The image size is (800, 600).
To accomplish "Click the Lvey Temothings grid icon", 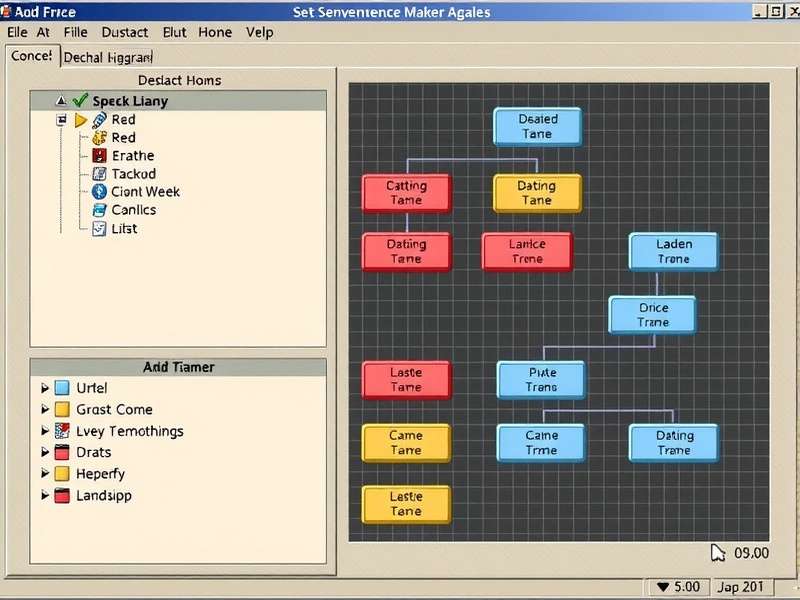I will [60, 431].
